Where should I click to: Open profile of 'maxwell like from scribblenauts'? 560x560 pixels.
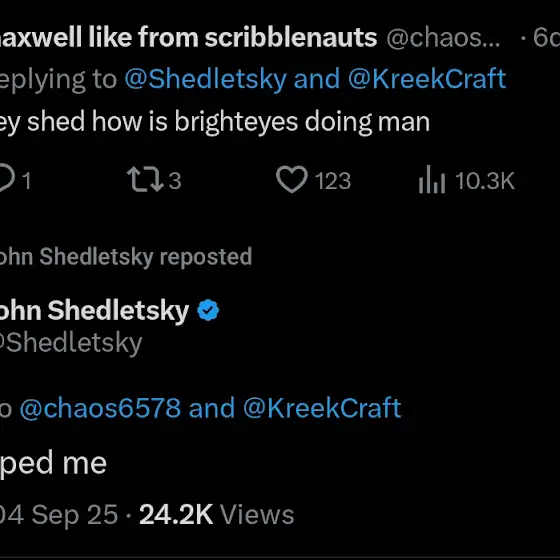(x=189, y=37)
